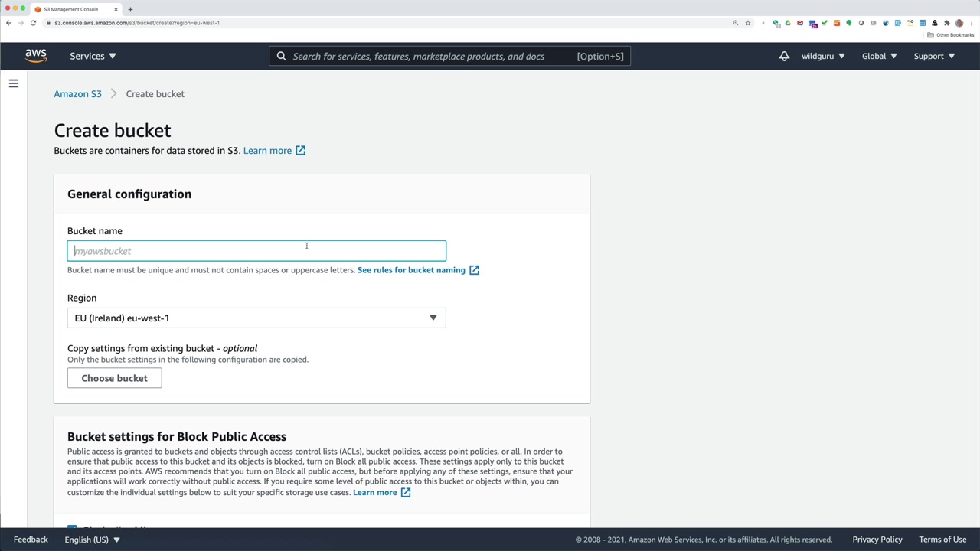Open the Services dropdown menu
980x551 pixels.
click(x=93, y=56)
